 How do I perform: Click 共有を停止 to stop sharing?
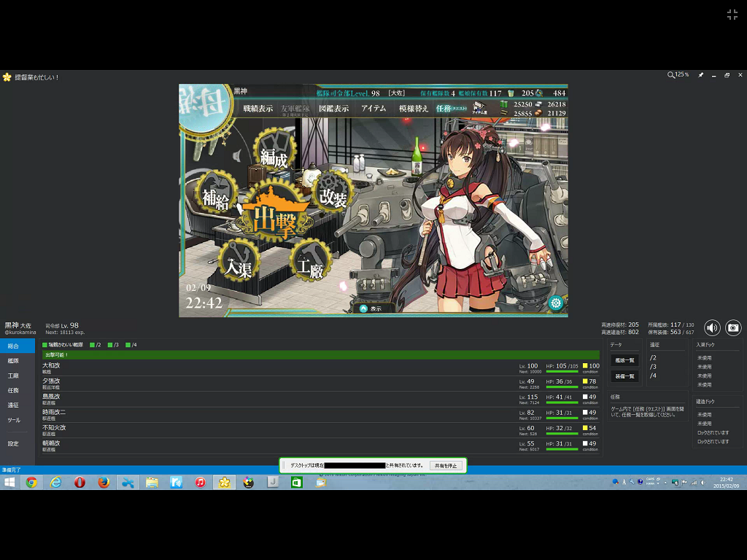click(x=446, y=466)
